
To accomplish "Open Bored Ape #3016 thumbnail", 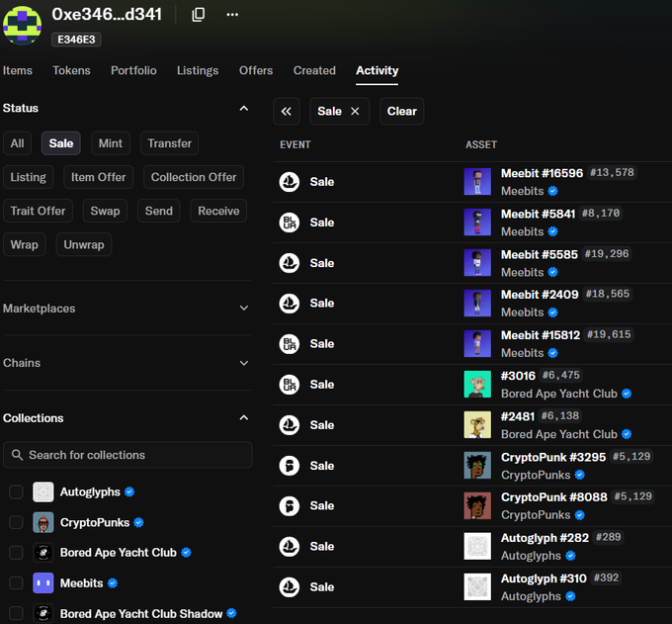I will point(477,385).
